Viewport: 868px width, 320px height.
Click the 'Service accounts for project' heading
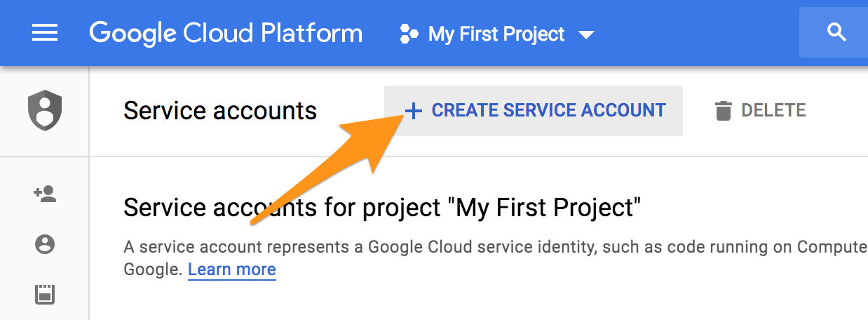click(383, 208)
